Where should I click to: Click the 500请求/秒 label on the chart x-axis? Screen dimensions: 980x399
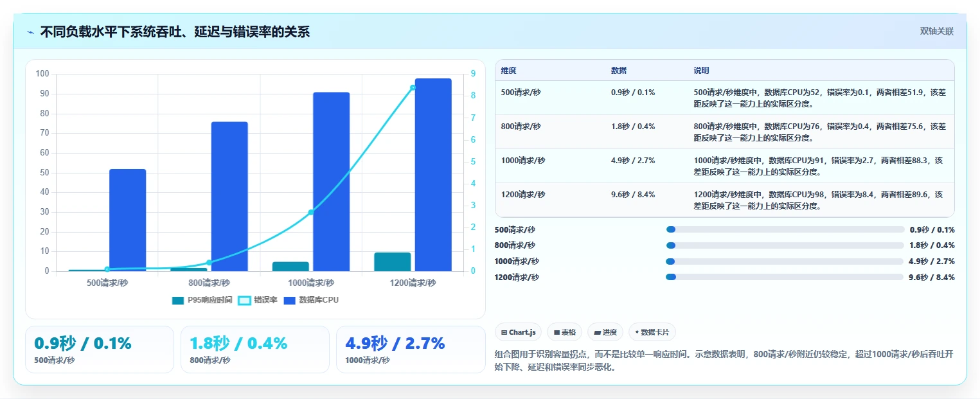[107, 283]
